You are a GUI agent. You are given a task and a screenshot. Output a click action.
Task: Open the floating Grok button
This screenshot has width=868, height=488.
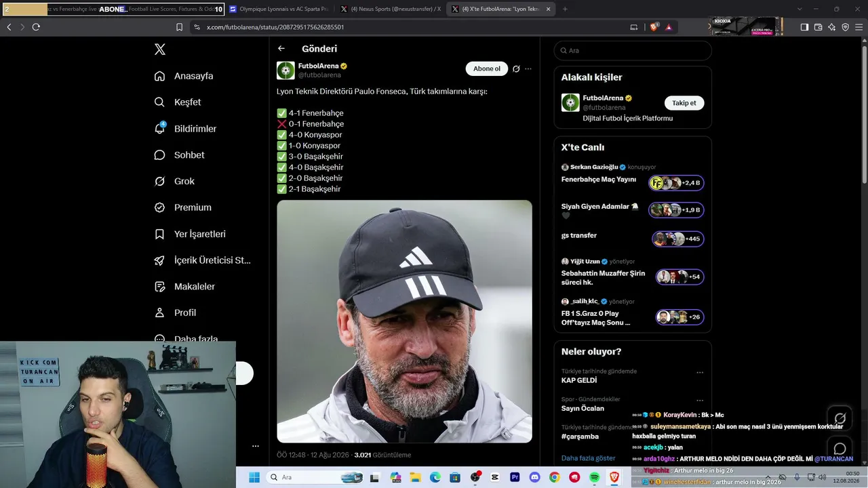pyautogui.click(x=840, y=418)
